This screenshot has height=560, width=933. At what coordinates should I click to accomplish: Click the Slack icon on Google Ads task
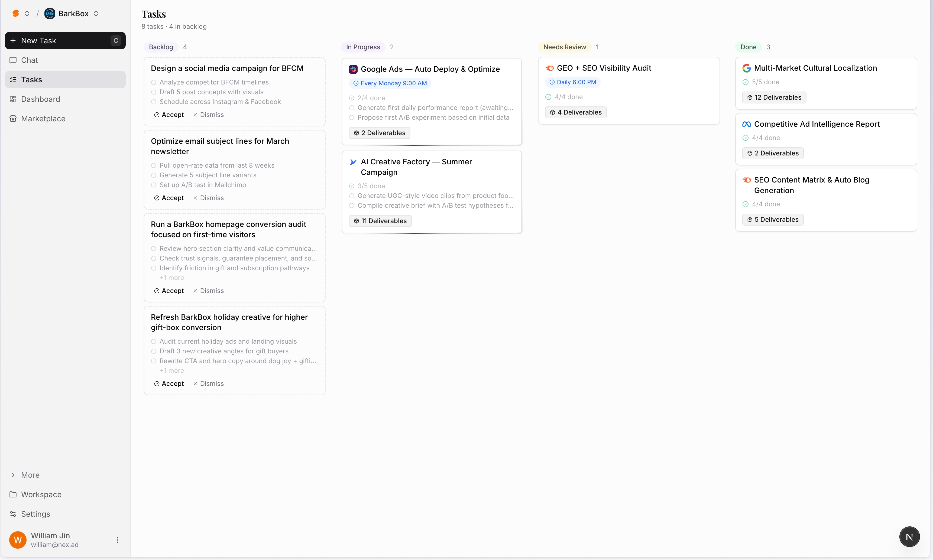(353, 69)
